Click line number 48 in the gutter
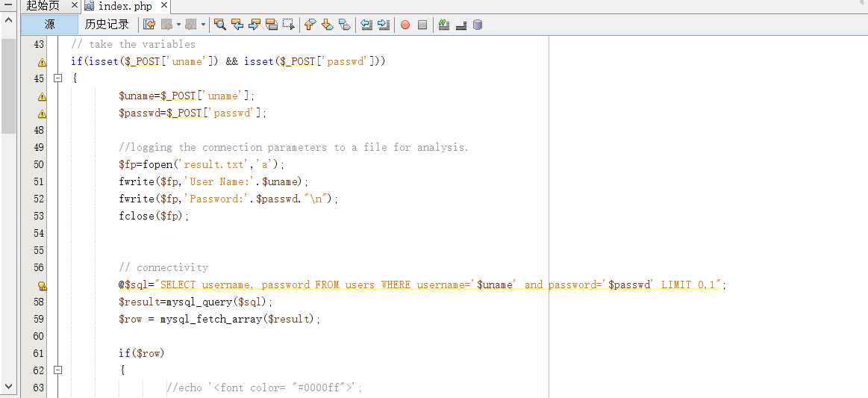868x398 pixels. point(39,130)
